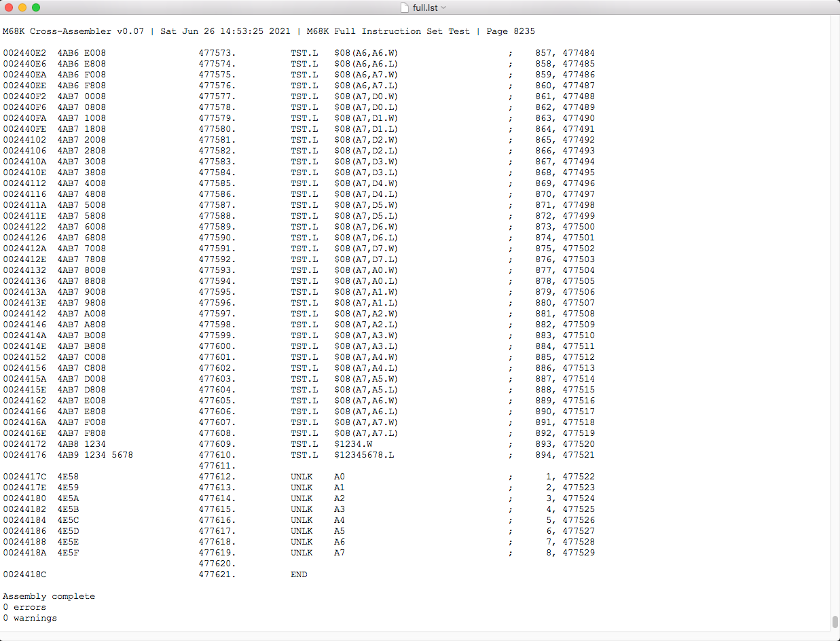Click the operand $08(A7,A7.L)
The width and height of the screenshot is (840, 641).
click(x=367, y=433)
